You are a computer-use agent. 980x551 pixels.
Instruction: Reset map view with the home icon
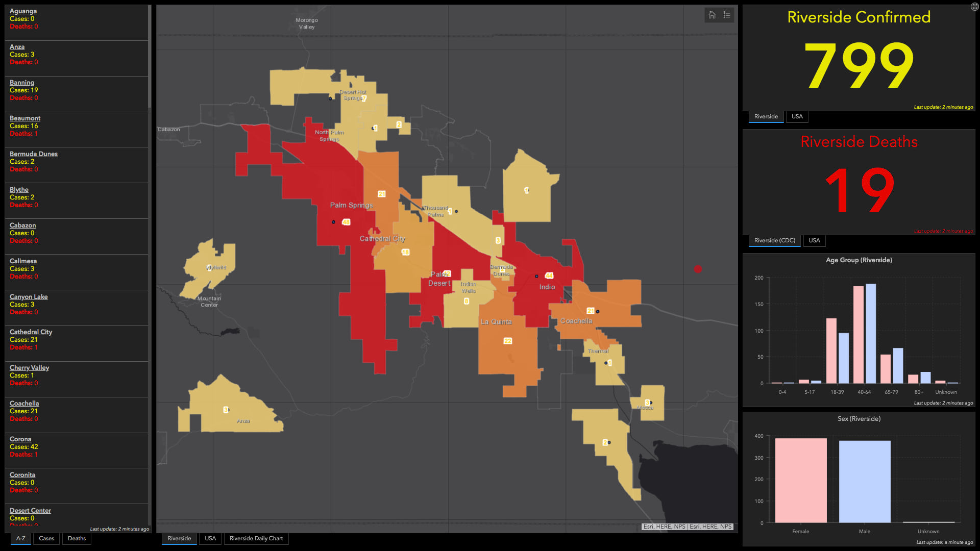coord(712,15)
